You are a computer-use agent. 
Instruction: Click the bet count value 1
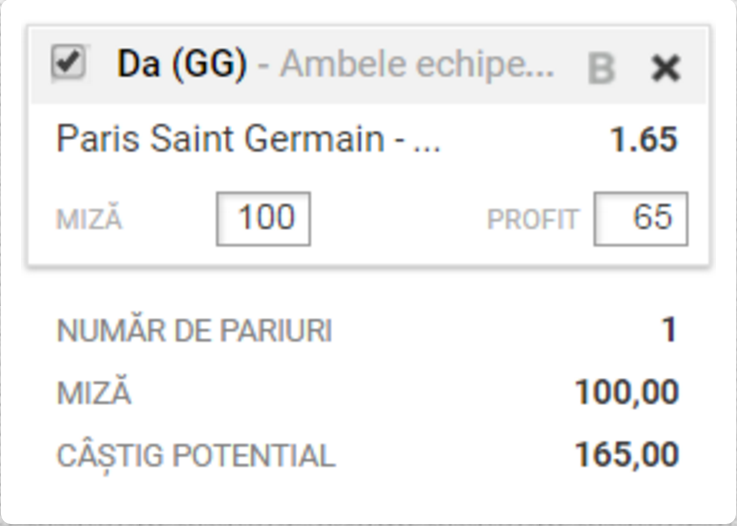click(x=669, y=330)
